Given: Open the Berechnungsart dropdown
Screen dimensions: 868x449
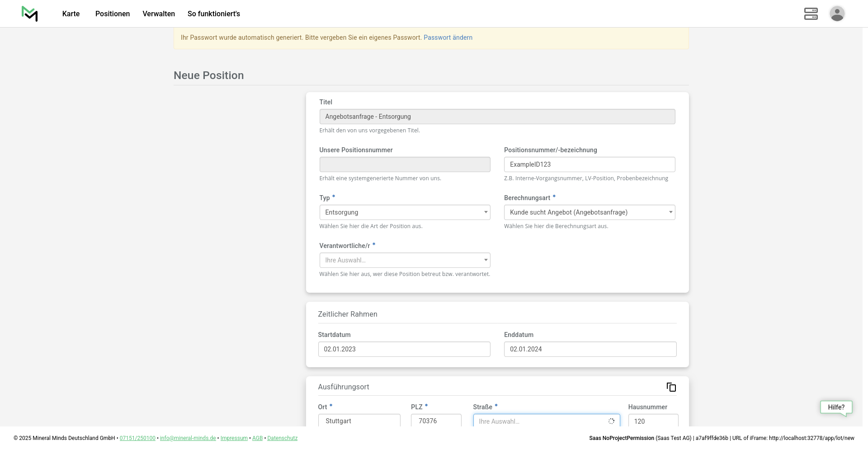Looking at the screenshot, I should 589,212.
